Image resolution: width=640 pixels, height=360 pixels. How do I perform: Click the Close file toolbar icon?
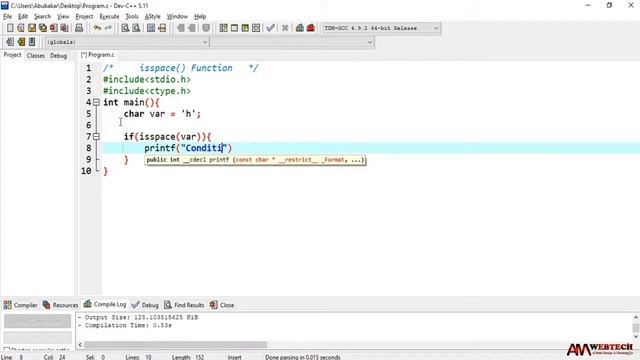(x=53, y=28)
